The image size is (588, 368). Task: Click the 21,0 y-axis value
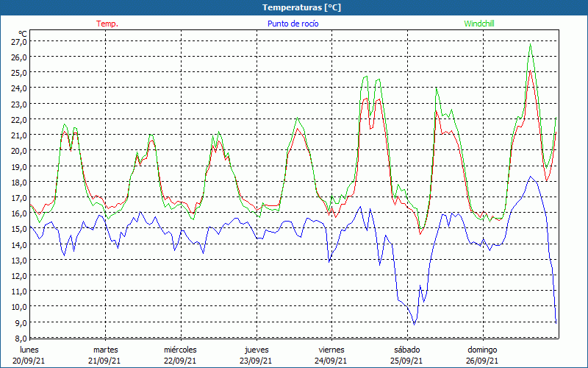coord(19,135)
